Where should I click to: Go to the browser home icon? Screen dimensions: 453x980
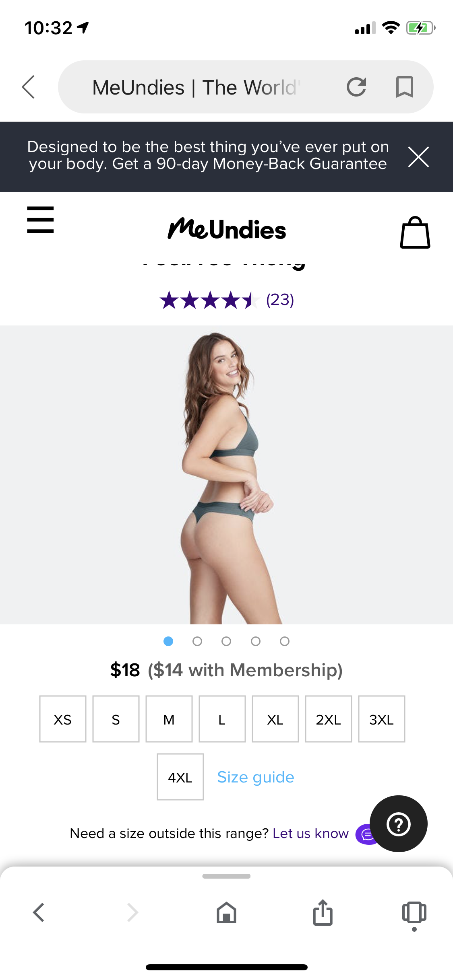pyautogui.click(x=226, y=912)
